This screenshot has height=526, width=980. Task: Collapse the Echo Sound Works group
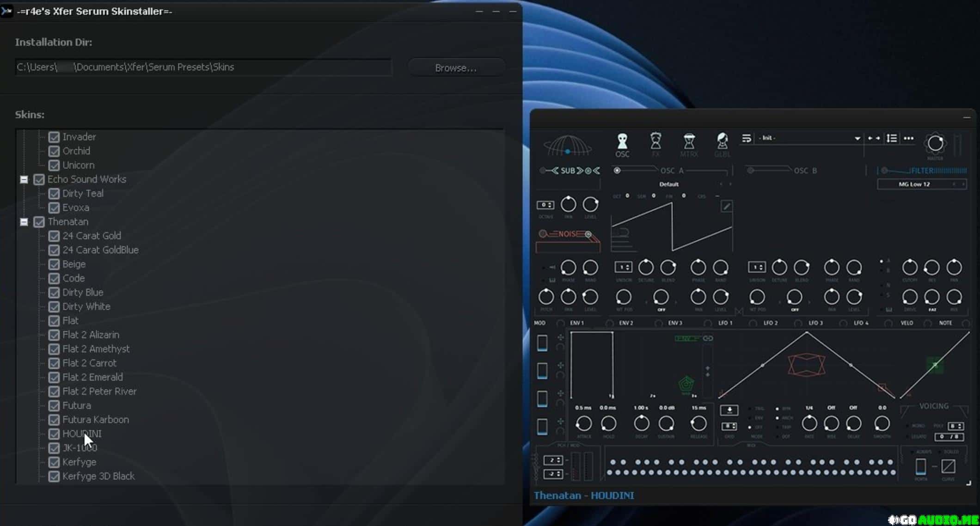[x=24, y=179]
